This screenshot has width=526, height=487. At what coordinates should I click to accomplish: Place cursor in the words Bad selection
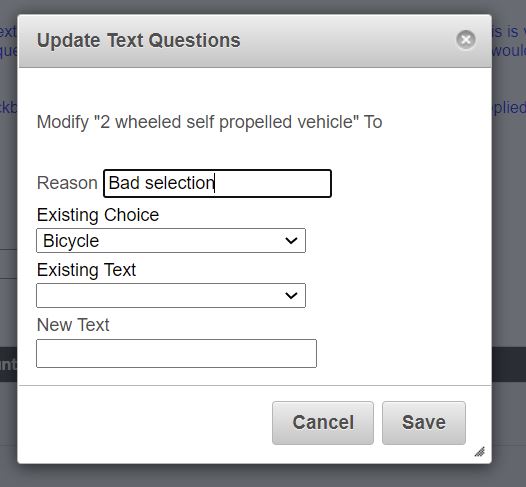161,183
